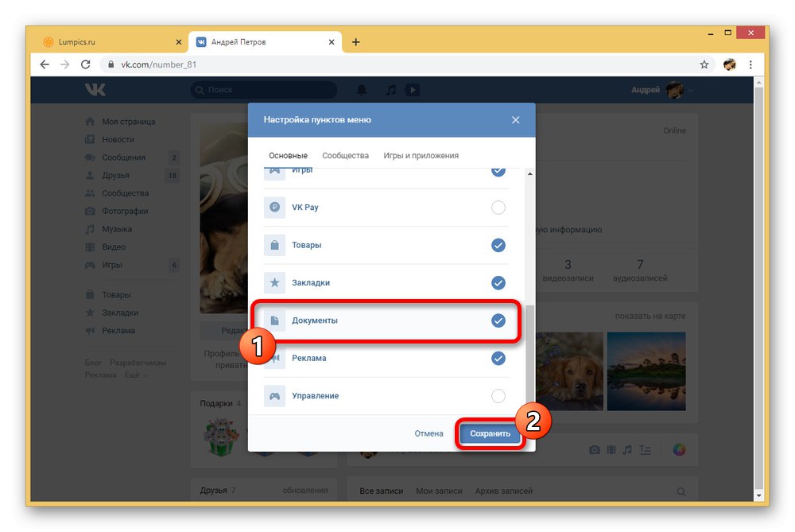Image resolution: width=795 pixels, height=532 pixels.
Task: Click the dialog list scrollbar
Action: click(529, 355)
